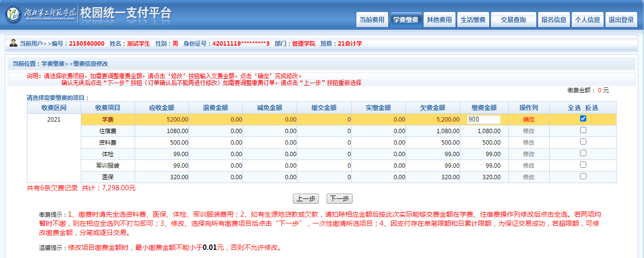The image size is (644, 258).
Task: Click the university logo emblem
Action: coord(13,15)
